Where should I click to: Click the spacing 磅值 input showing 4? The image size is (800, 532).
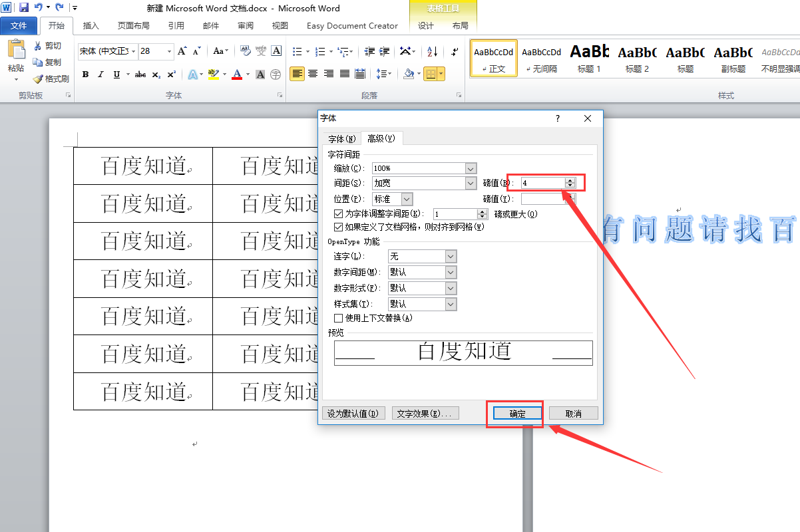543,183
